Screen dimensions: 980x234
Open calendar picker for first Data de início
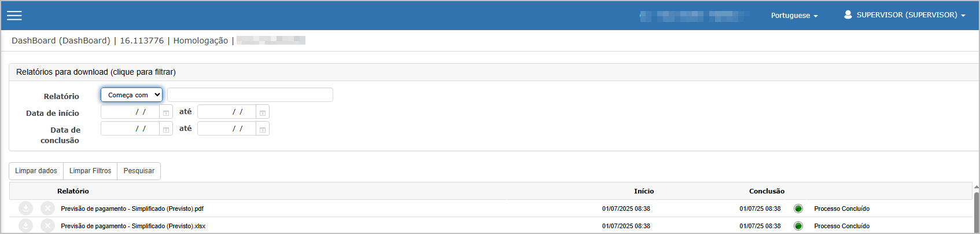(x=166, y=112)
